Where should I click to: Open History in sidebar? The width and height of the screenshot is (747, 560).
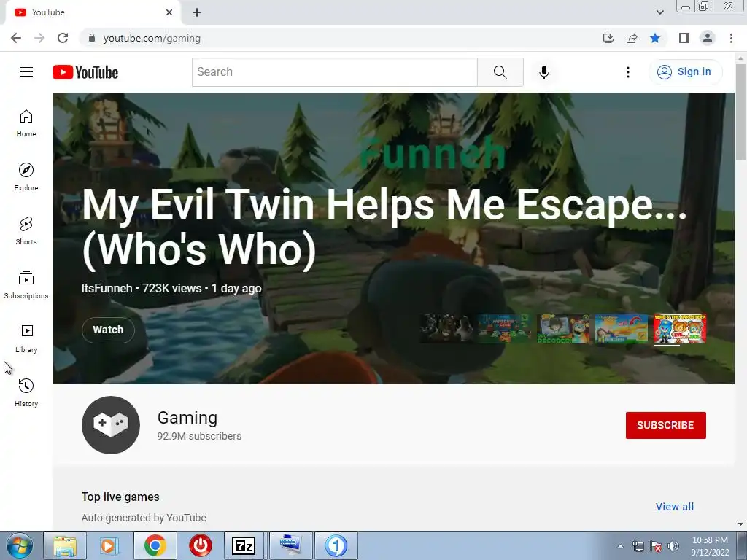pos(26,393)
